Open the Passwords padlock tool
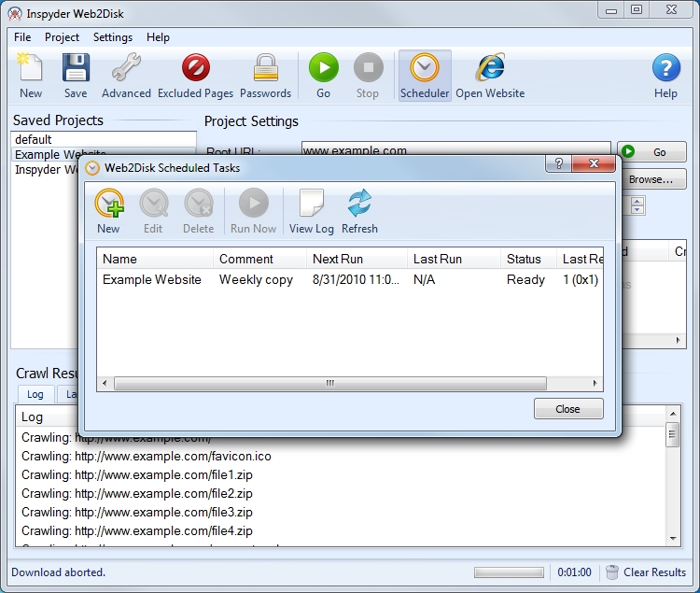700x593 pixels. click(x=266, y=75)
